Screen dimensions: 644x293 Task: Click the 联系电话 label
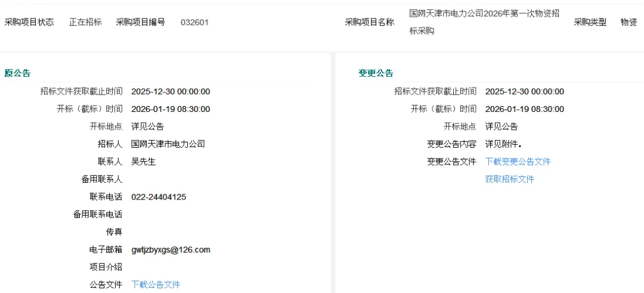[106, 197]
